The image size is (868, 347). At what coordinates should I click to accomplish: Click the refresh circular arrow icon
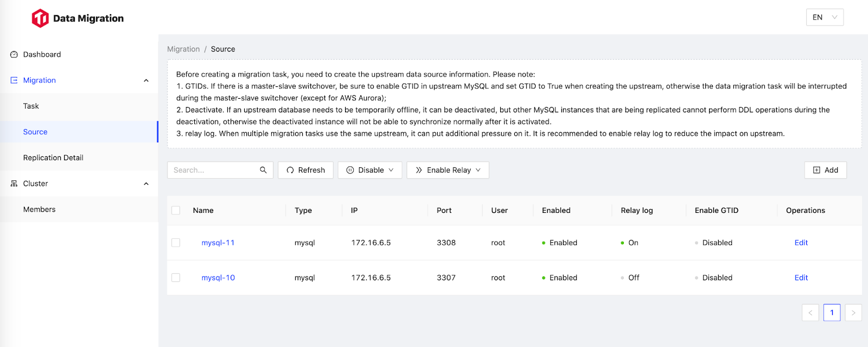(290, 170)
